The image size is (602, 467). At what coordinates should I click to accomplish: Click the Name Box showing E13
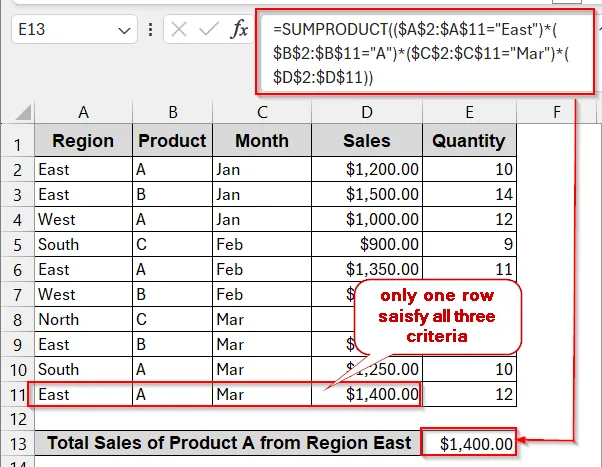click(x=74, y=29)
